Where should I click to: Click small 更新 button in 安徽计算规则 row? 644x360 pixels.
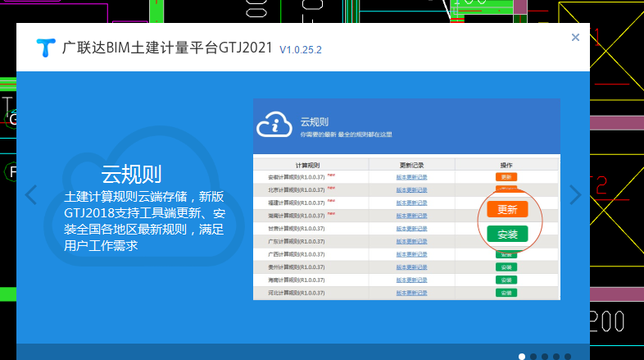[x=506, y=177]
